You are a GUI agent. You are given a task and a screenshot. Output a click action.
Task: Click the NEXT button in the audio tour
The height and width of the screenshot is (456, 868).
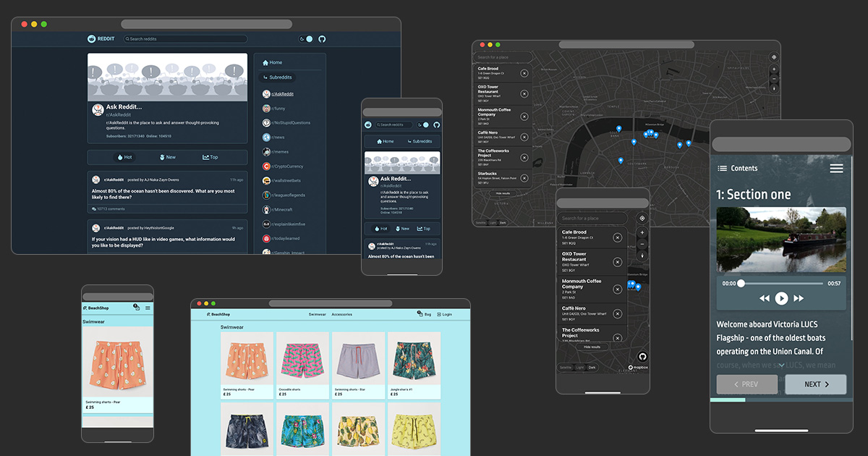coord(815,384)
